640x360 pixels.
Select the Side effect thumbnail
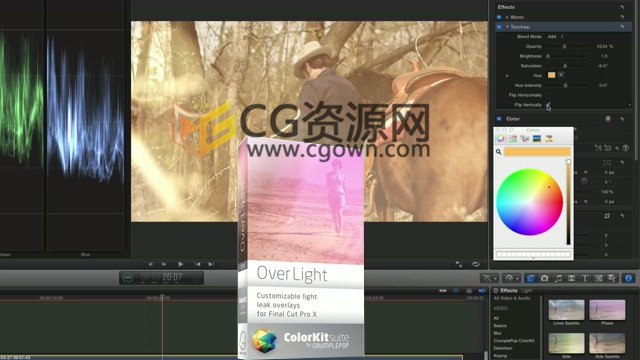(566, 343)
